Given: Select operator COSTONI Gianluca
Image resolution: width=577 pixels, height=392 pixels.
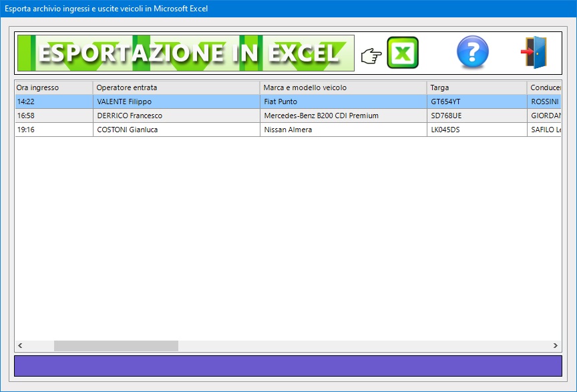Looking at the screenshot, I should click(176, 130).
